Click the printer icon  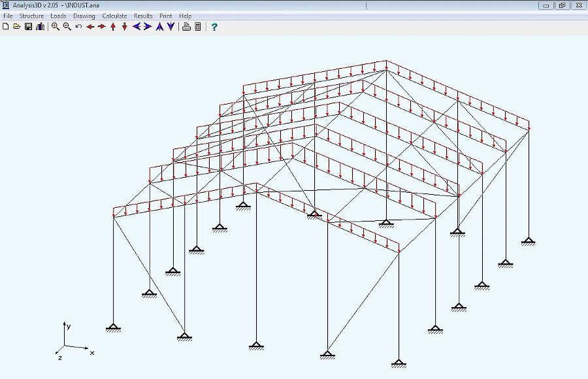tap(186, 27)
